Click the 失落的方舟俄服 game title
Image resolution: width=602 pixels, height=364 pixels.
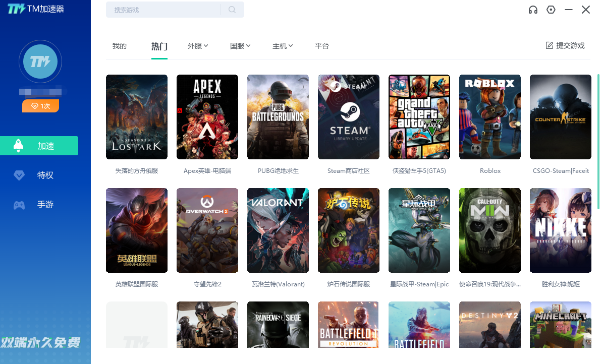point(137,171)
